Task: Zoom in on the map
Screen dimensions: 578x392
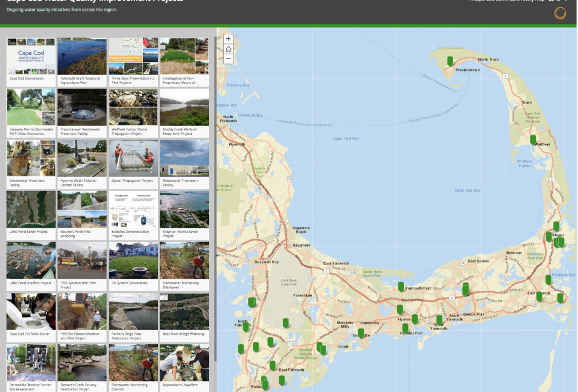Action: click(228, 39)
